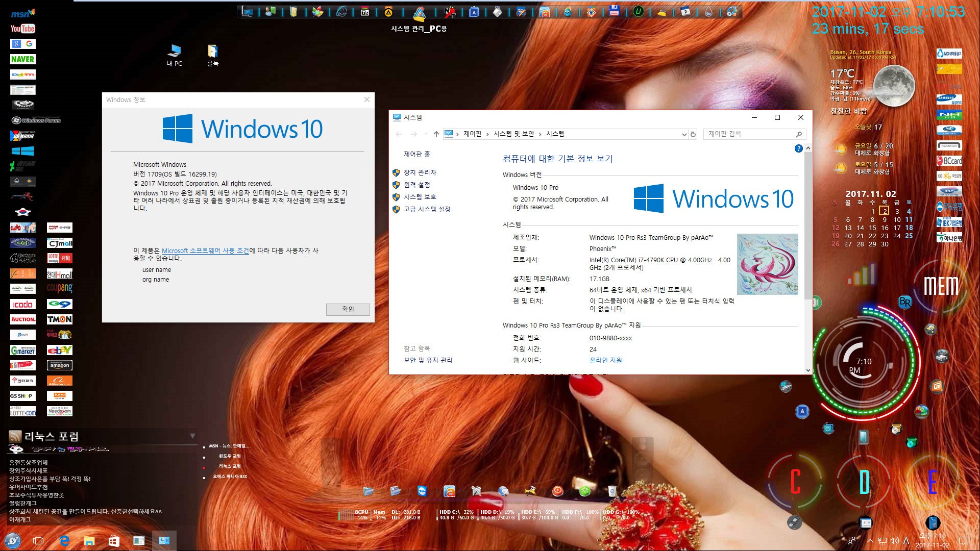This screenshot has width=980, height=551.
Task: Open Microsoft 소프트웨어 사용 조건 link
Action: (205, 251)
